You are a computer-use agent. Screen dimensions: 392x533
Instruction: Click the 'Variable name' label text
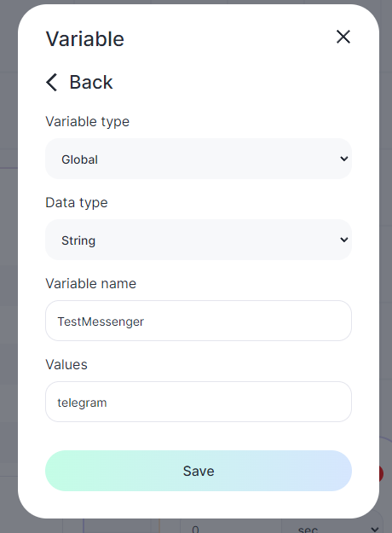pos(90,283)
